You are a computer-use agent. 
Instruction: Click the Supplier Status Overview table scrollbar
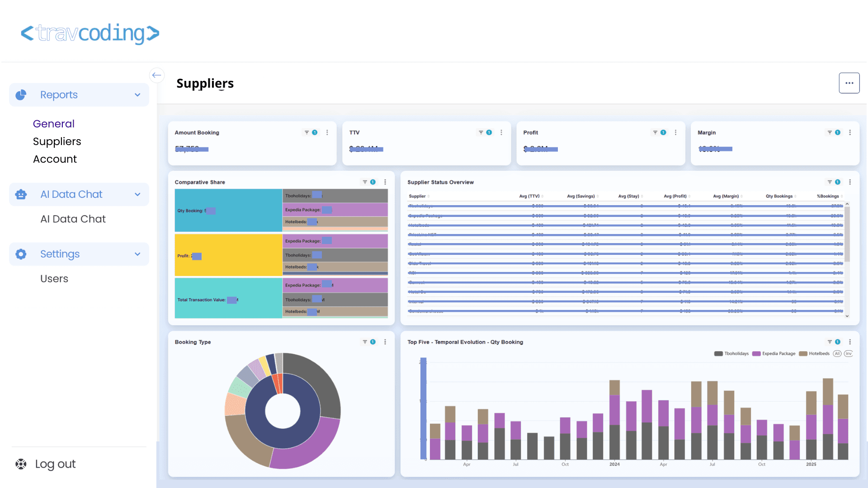(x=847, y=234)
